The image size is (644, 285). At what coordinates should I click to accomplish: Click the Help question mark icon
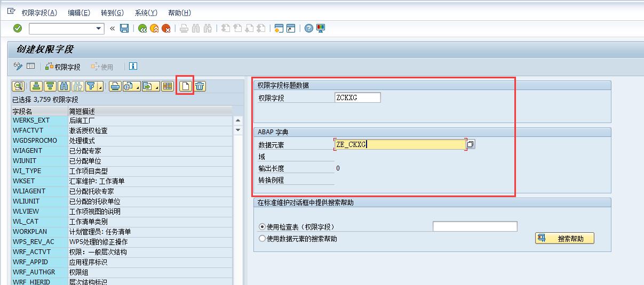308,28
